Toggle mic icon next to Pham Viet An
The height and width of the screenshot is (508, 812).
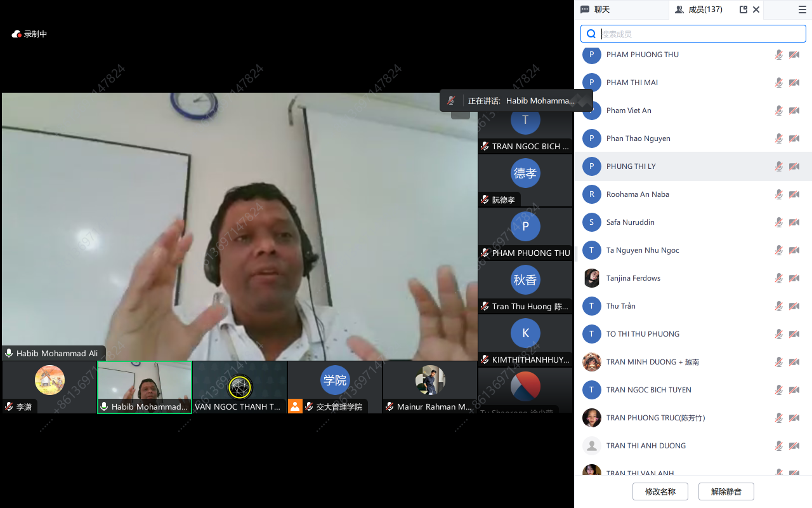pyautogui.click(x=778, y=110)
